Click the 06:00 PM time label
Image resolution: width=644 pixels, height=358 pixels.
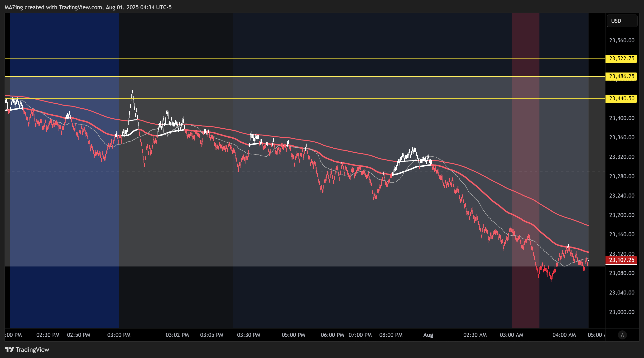[x=332, y=335]
